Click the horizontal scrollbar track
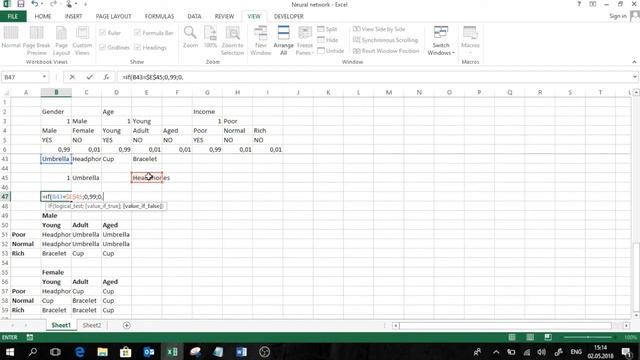Screen dimensions: 640x360 tap(505, 325)
